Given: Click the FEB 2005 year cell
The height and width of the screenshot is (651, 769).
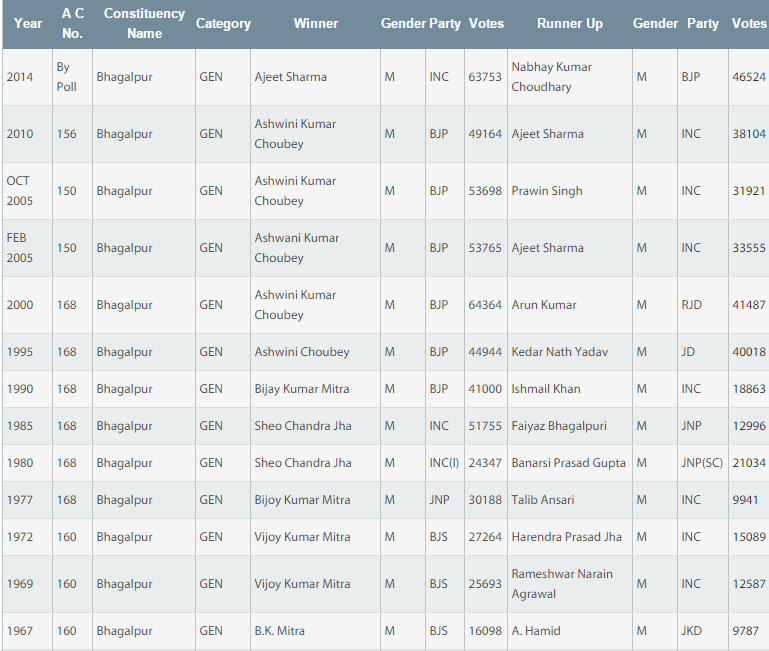Looking at the screenshot, I should 20,248.
